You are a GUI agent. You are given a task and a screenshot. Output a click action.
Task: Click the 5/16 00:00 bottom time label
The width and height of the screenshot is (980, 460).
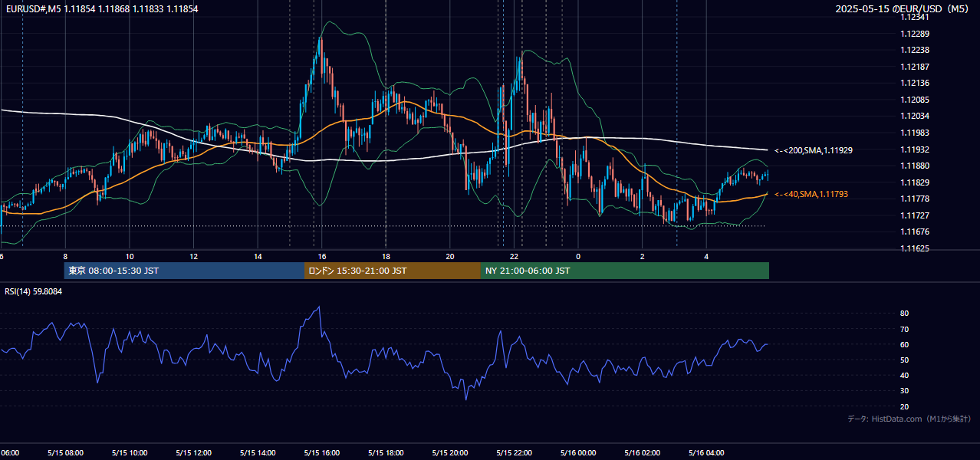pos(578,453)
